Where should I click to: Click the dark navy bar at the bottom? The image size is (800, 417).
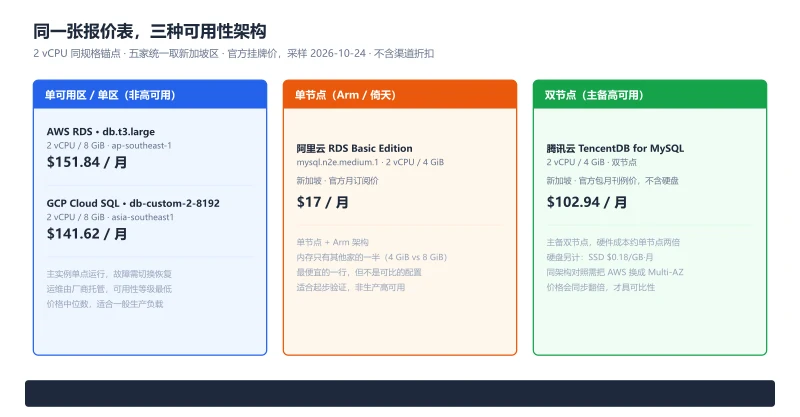[x=400, y=394]
